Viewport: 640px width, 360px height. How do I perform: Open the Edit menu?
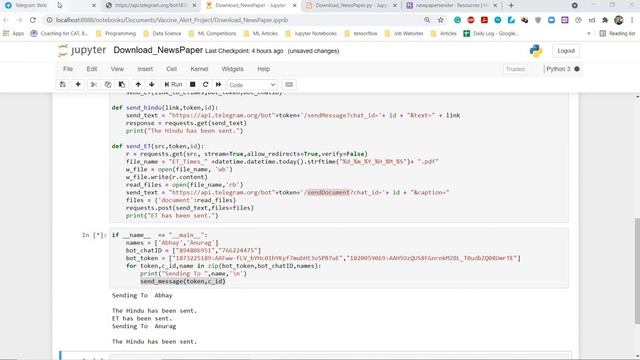[x=92, y=69]
